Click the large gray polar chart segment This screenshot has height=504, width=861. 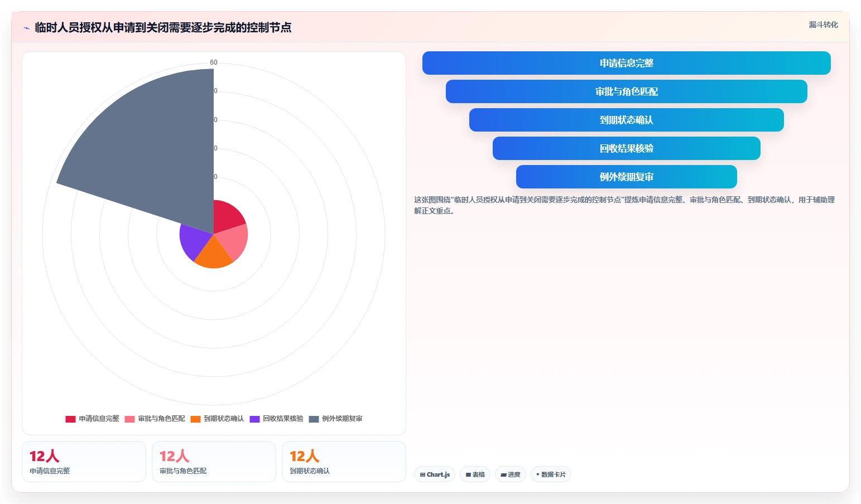point(156,145)
